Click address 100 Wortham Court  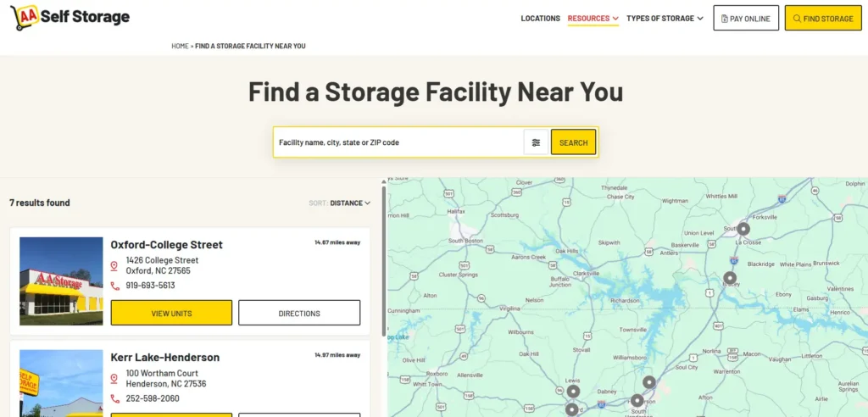pyautogui.click(x=166, y=379)
